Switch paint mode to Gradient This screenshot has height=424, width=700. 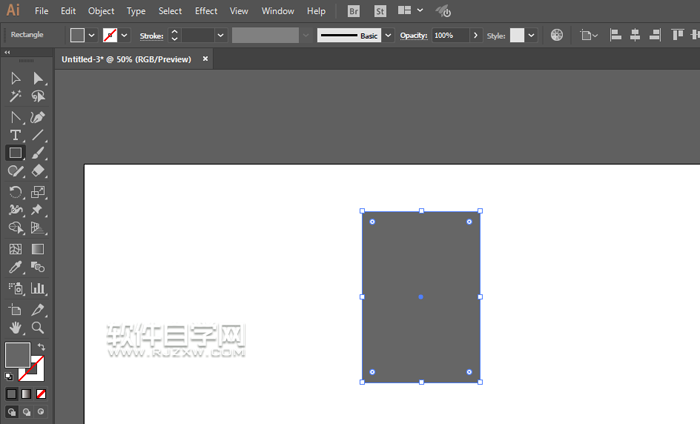(27, 394)
